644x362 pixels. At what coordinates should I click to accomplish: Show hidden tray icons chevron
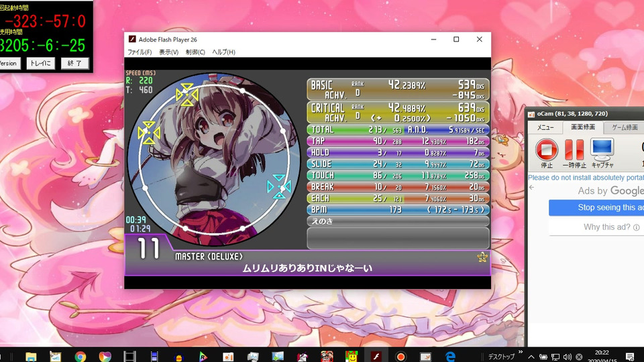tap(531, 357)
